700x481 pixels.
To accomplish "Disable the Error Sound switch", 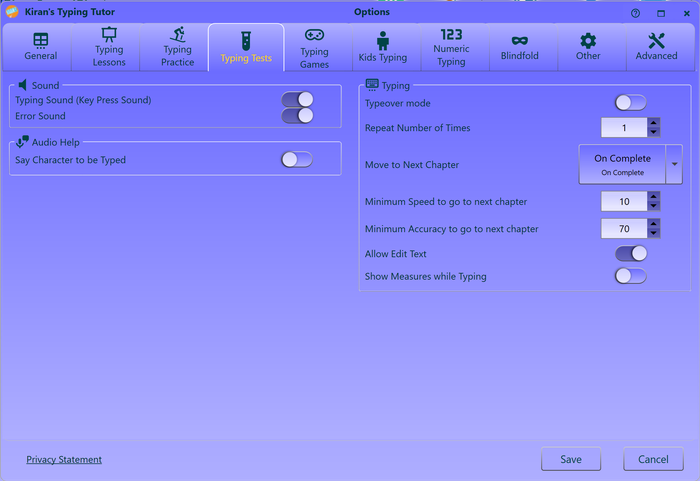I will coord(297,116).
